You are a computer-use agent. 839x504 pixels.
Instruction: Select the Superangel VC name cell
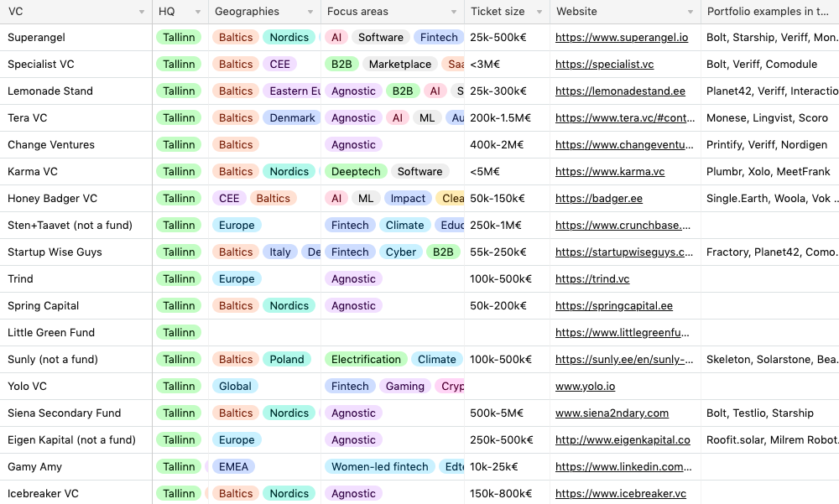pos(76,38)
